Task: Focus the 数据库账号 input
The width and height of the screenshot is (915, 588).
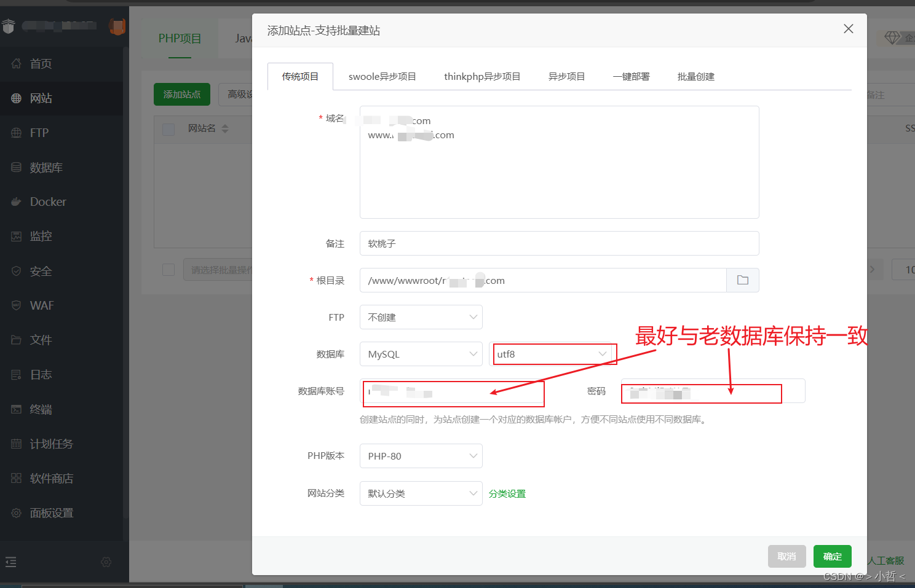Action: (452, 391)
